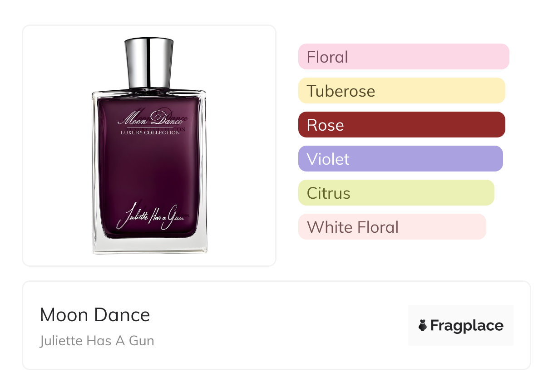Choose the pale White Floral accord bar
Viewport: 553px width, 392px height.
tap(392, 227)
